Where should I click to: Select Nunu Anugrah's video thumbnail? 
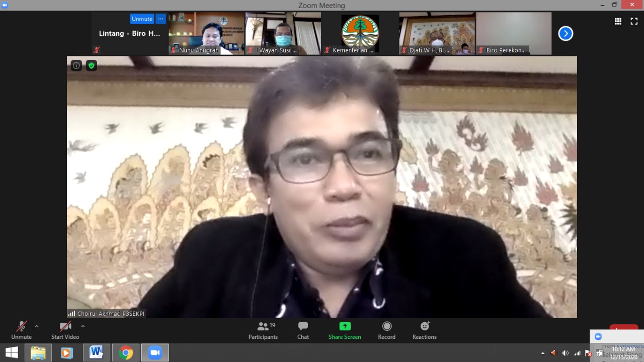[x=206, y=33]
